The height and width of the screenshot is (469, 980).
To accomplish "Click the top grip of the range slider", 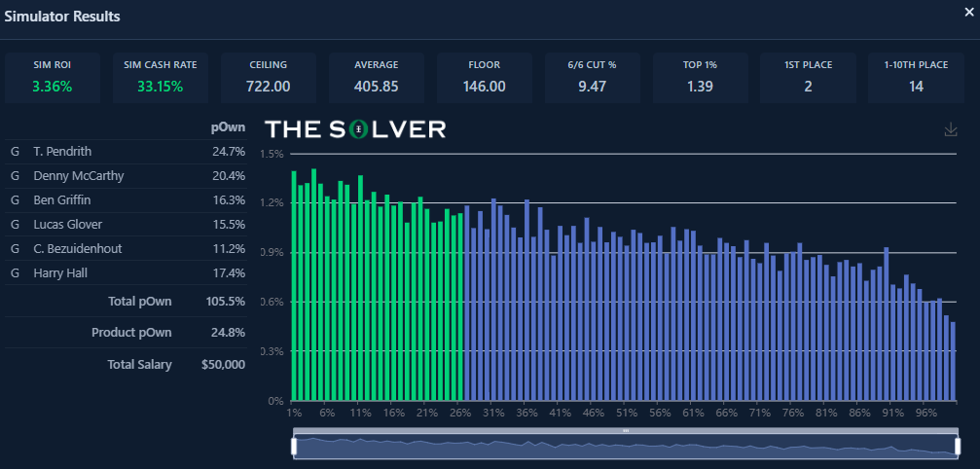I will tap(626, 431).
